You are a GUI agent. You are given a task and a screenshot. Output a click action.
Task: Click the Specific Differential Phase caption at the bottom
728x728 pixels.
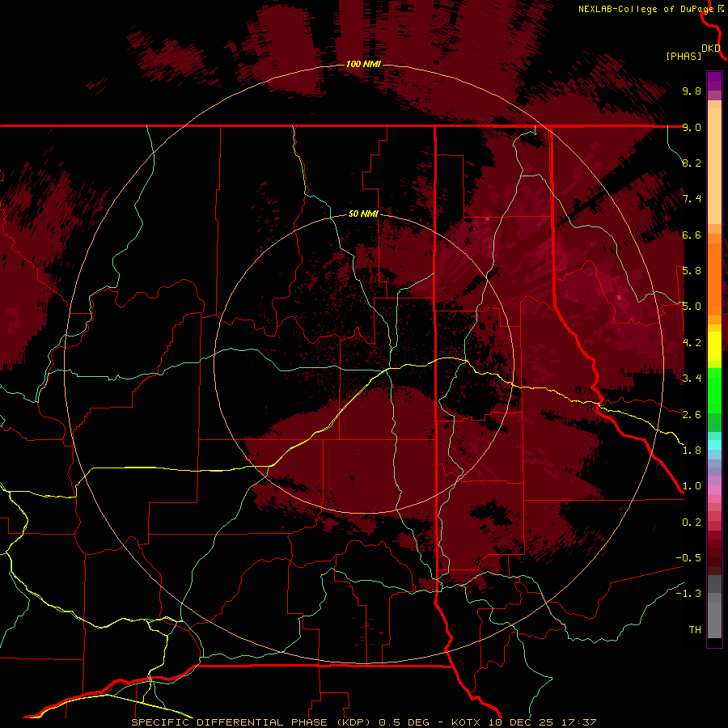[x=364, y=722]
